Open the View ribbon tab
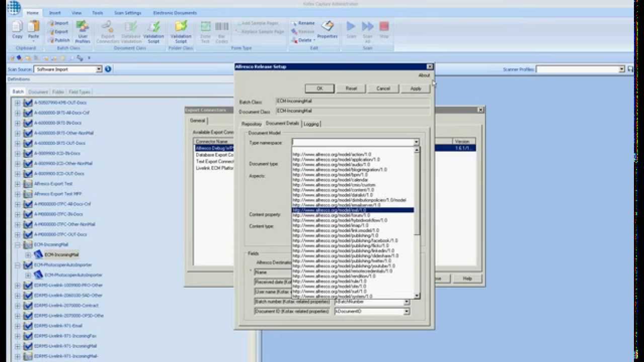The height and width of the screenshot is (362, 644). 76,13
